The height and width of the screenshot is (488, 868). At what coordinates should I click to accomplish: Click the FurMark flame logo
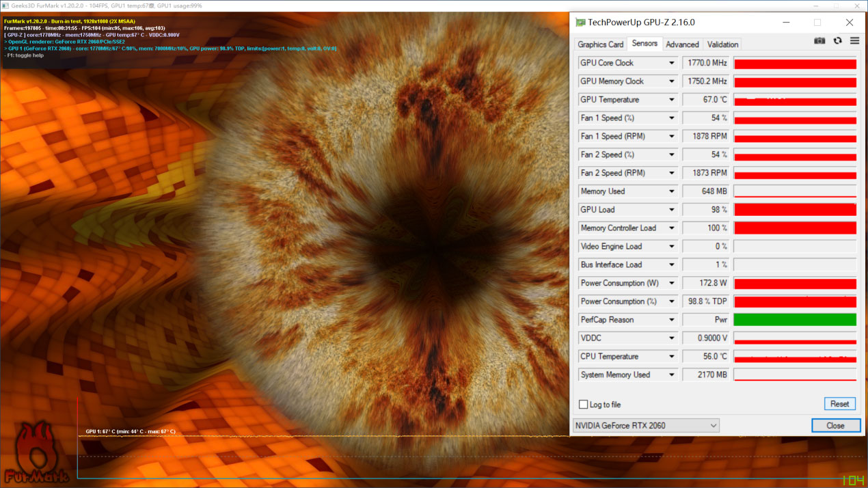tap(36, 452)
